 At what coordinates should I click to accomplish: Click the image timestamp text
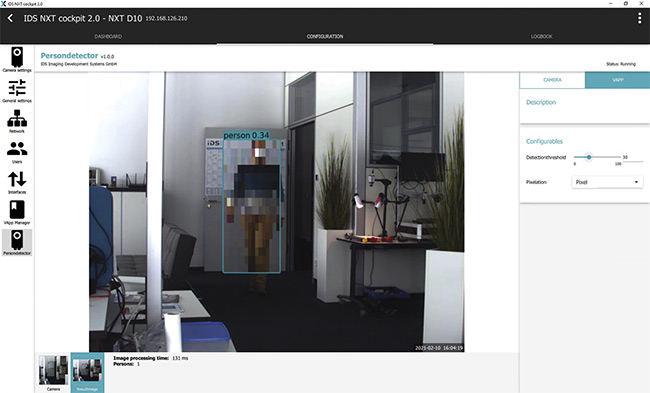pyautogui.click(x=439, y=348)
